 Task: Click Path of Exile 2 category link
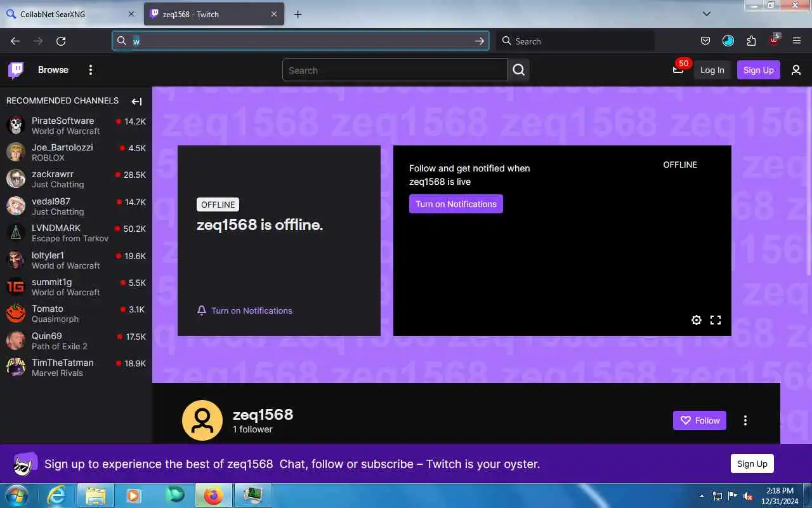pos(60,346)
